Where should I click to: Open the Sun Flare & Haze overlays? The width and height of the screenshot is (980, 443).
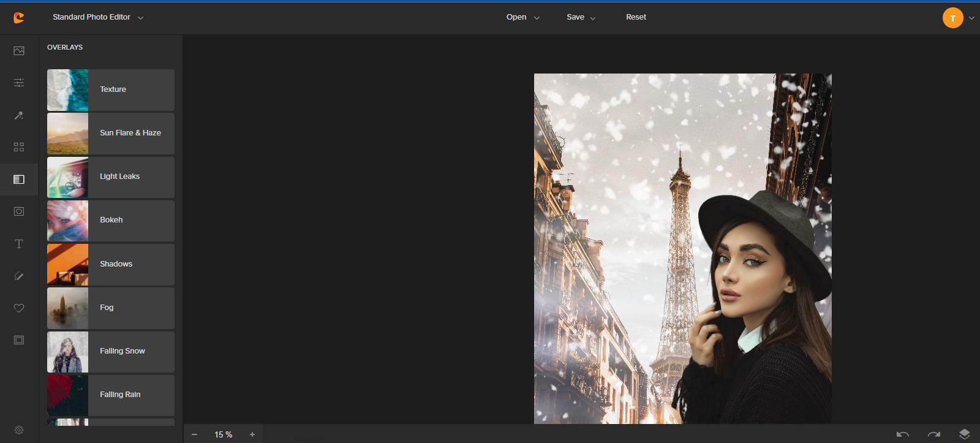click(x=111, y=134)
